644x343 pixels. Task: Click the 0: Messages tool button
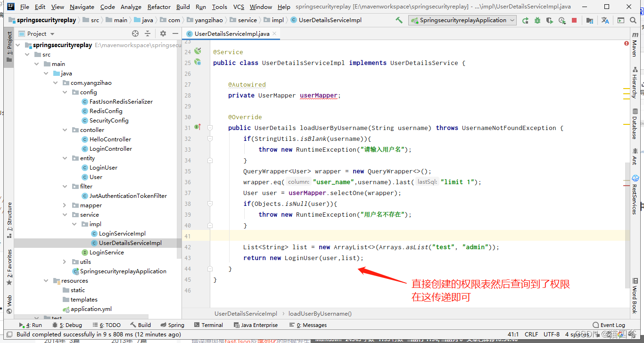[308, 325]
